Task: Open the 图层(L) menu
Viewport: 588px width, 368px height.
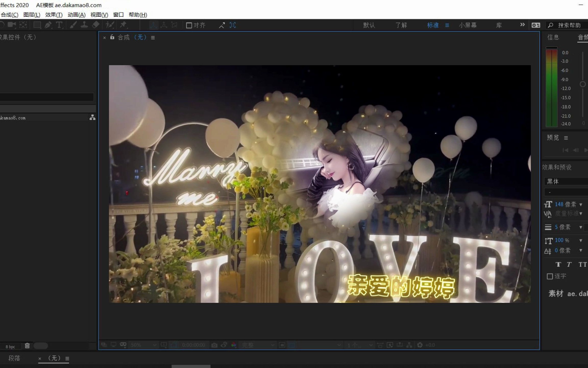Action: 32,15
